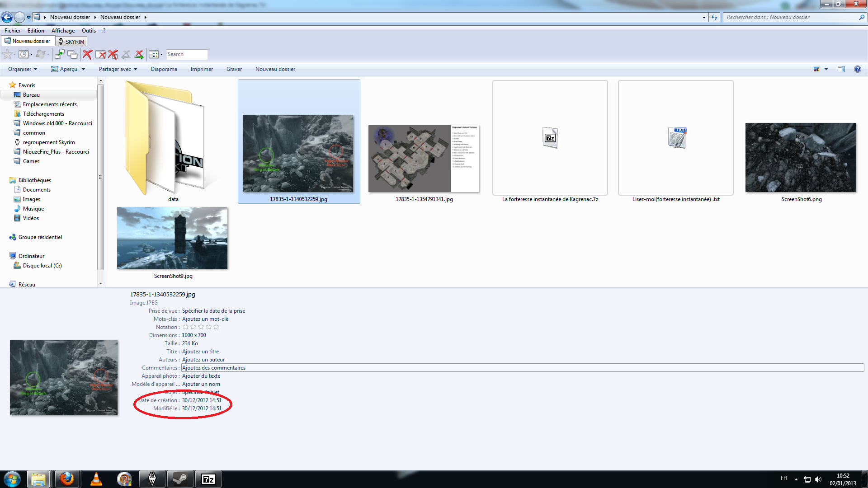
Task: Select Disque local (C:) in sidebar
Action: (x=42, y=266)
